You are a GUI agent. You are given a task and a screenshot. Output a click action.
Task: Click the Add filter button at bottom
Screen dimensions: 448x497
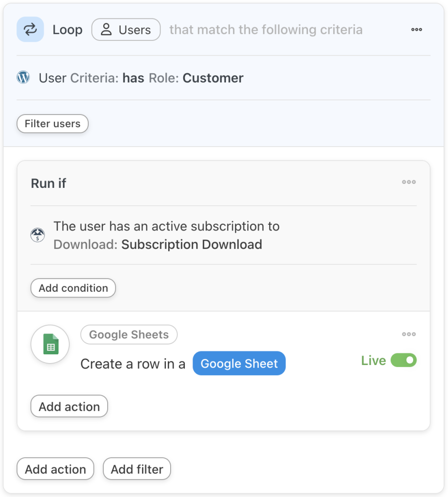(137, 469)
